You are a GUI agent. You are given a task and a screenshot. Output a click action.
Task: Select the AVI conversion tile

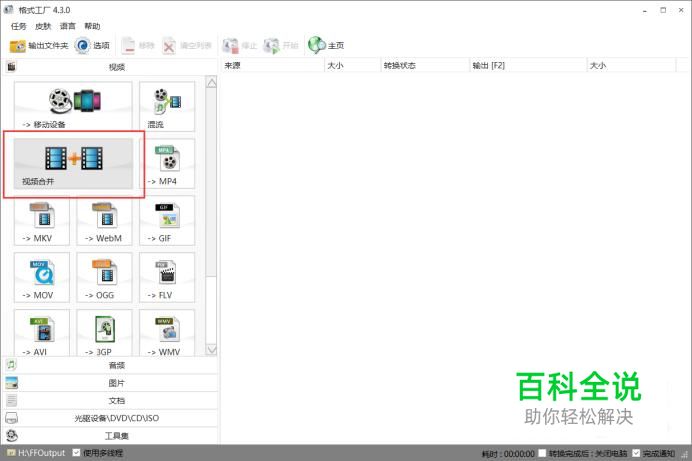click(x=41, y=333)
